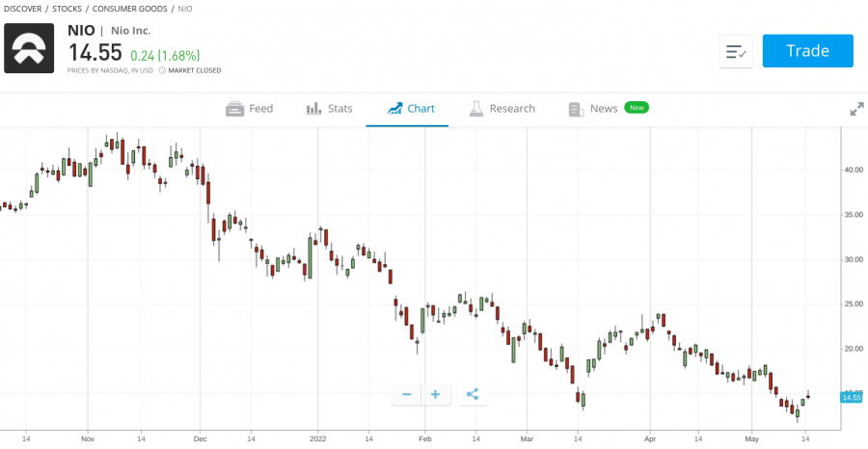
Task: Open the Feed tab
Action: 249,109
